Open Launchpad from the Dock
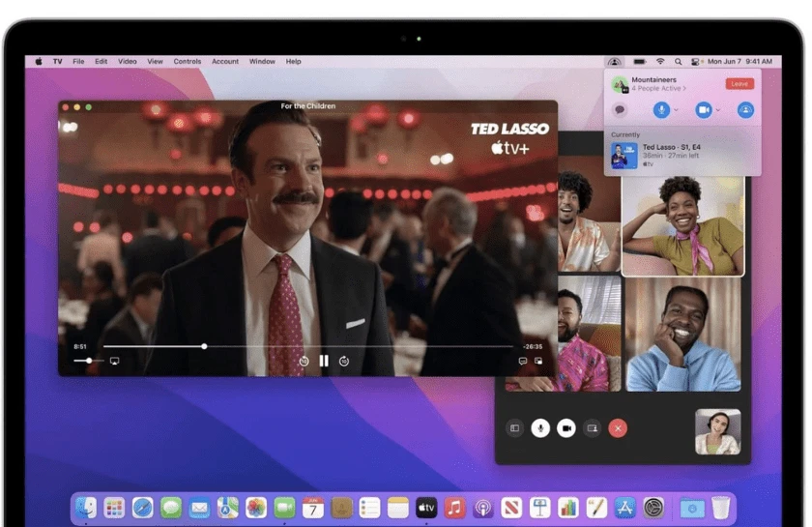The image size is (812, 527). (114, 508)
